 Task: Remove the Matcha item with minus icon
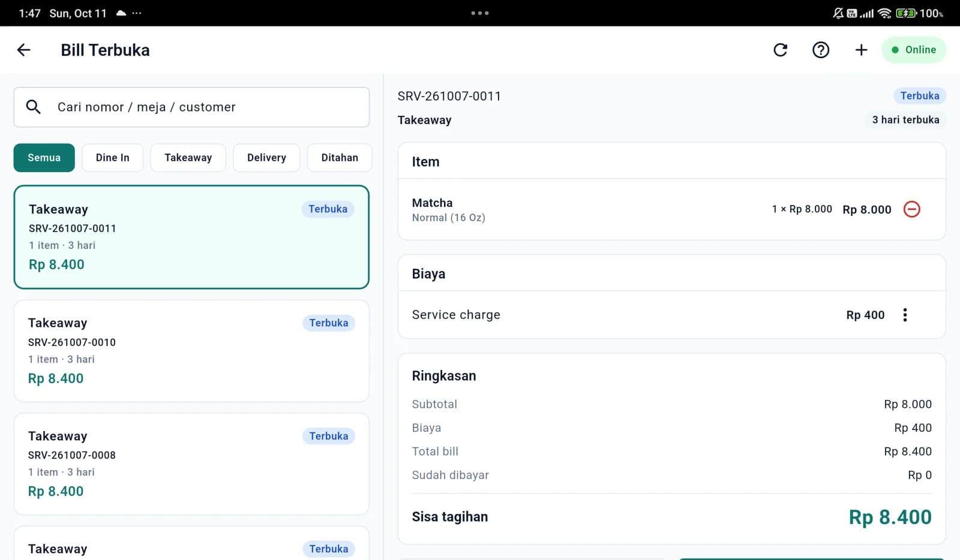click(x=911, y=209)
